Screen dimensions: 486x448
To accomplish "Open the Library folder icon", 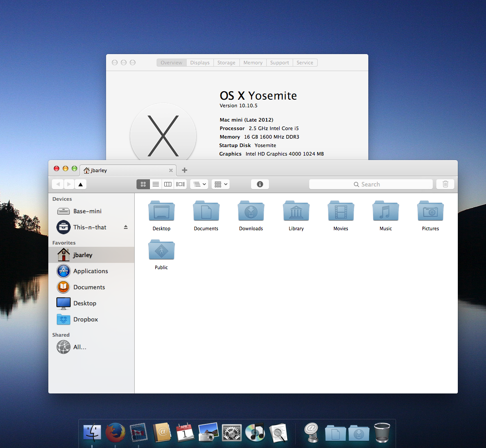I will pos(296,211).
